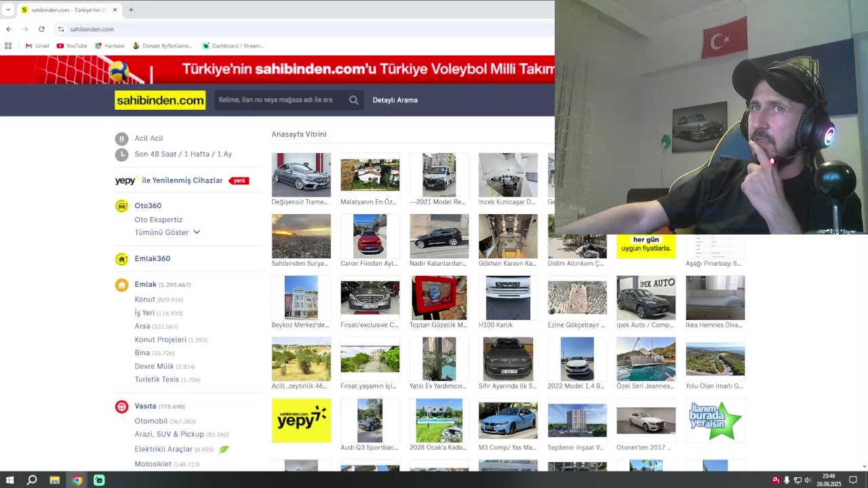Click the site info icon in address bar
Viewport: 868px width, 488px height.
click(x=61, y=29)
